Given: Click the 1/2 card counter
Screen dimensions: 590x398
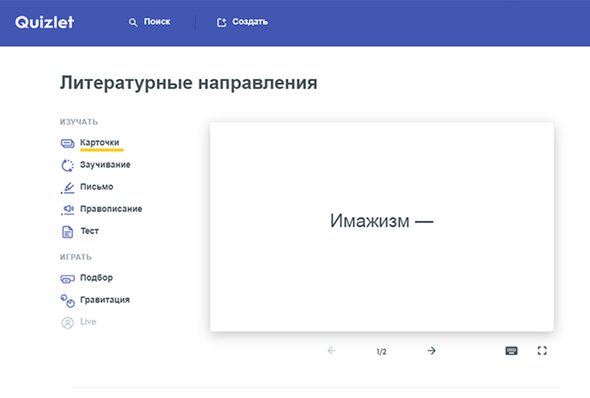Looking at the screenshot, I should [381, 352].
